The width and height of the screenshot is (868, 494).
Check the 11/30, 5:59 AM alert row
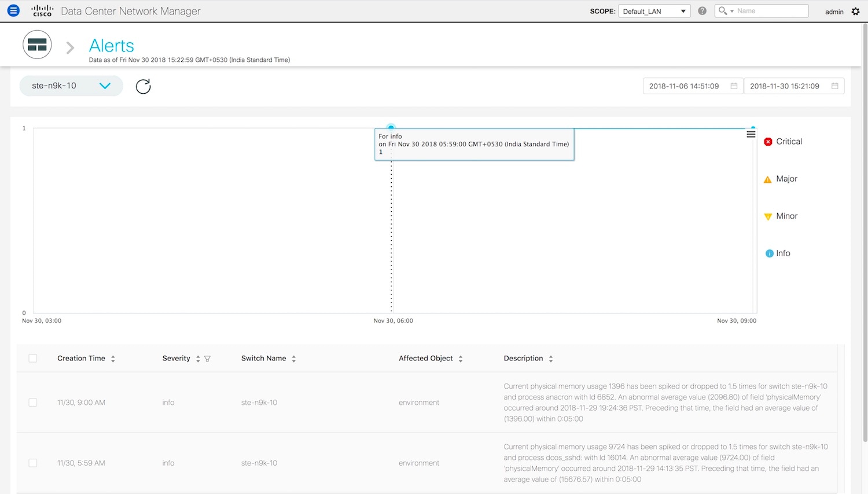tap(33, 463)
